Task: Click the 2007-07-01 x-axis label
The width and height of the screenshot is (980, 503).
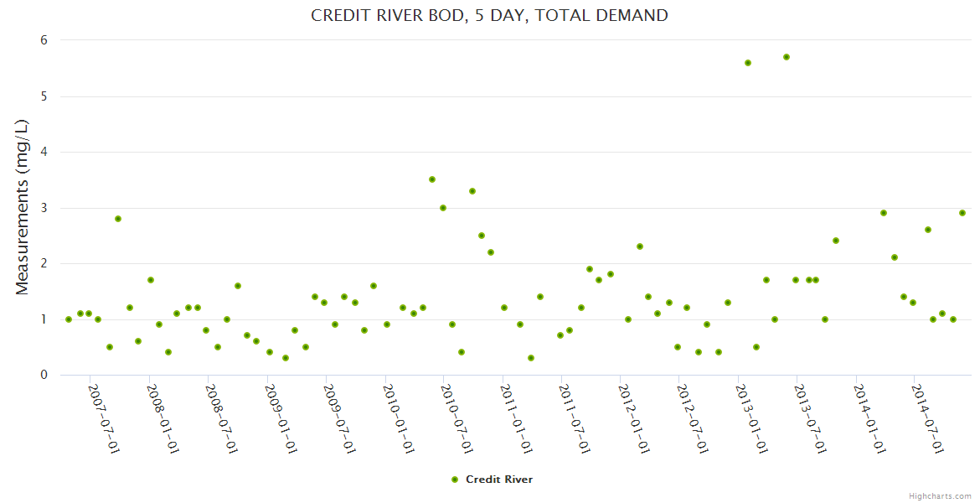Action: (105, 419)
